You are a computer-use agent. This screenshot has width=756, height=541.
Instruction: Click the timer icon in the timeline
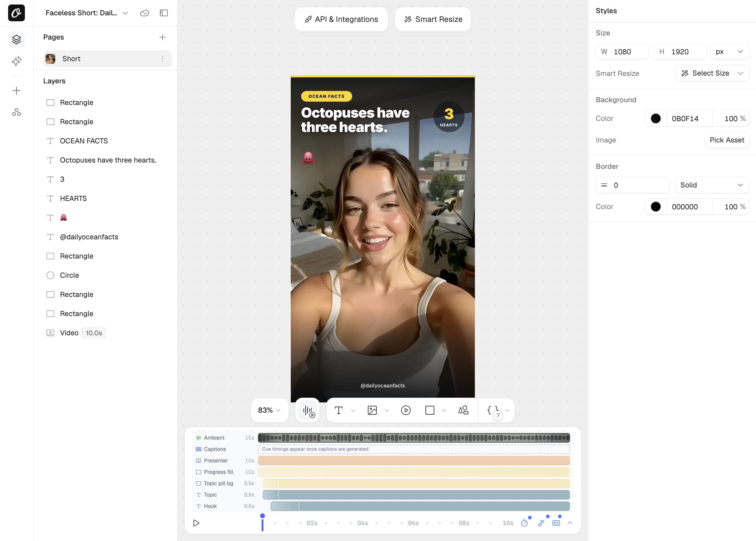point(524,523)
